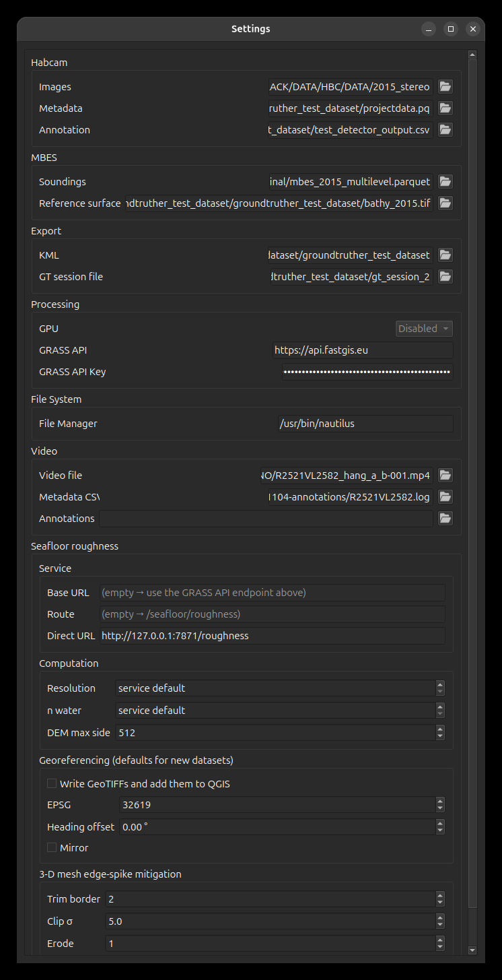
Task: Browse for Habcam Images folder
Action: [x=445, y=87]
